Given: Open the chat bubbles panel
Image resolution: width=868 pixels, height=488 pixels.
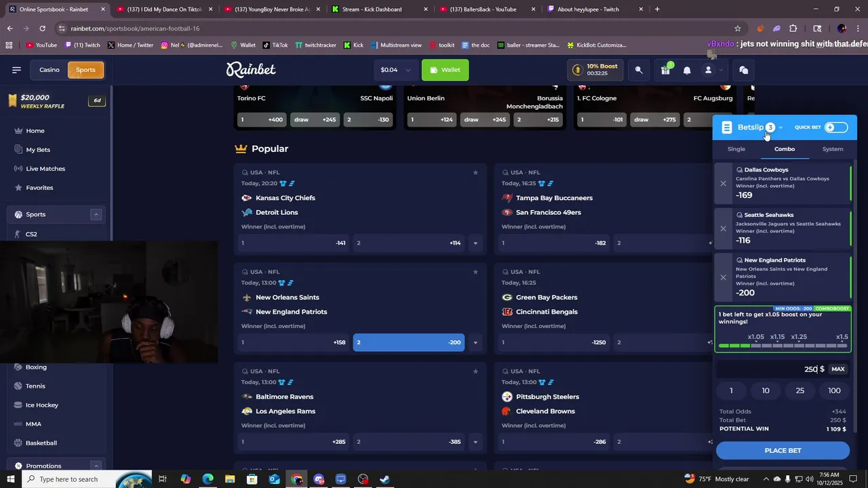Looking at the screenshot, I should 743,70.
